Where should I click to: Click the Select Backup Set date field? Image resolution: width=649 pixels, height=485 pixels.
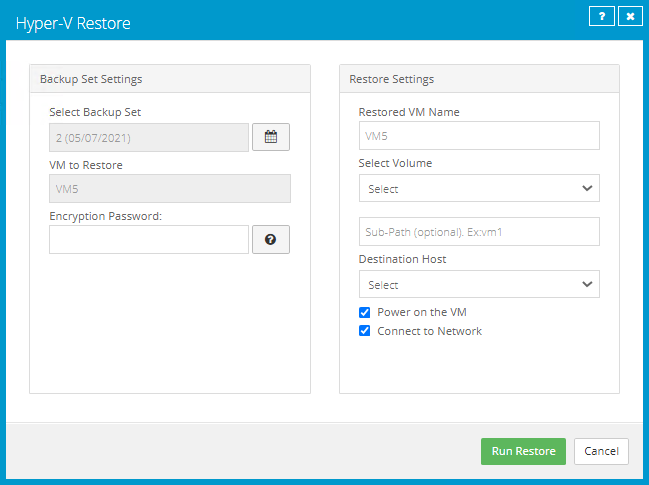(149, 138)
